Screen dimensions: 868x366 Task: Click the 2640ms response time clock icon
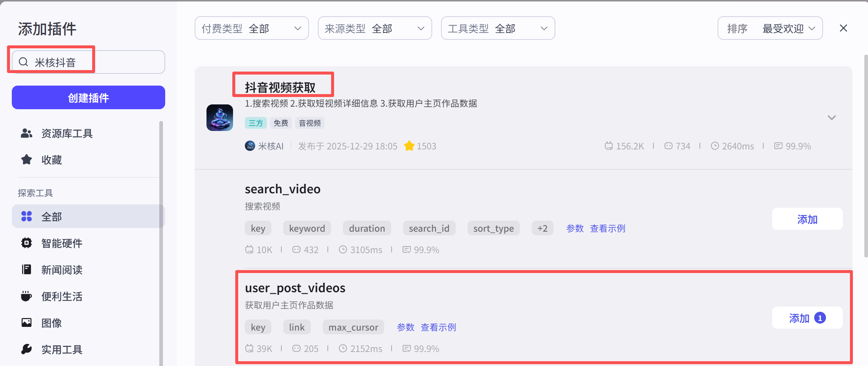(x=715, y=146)
